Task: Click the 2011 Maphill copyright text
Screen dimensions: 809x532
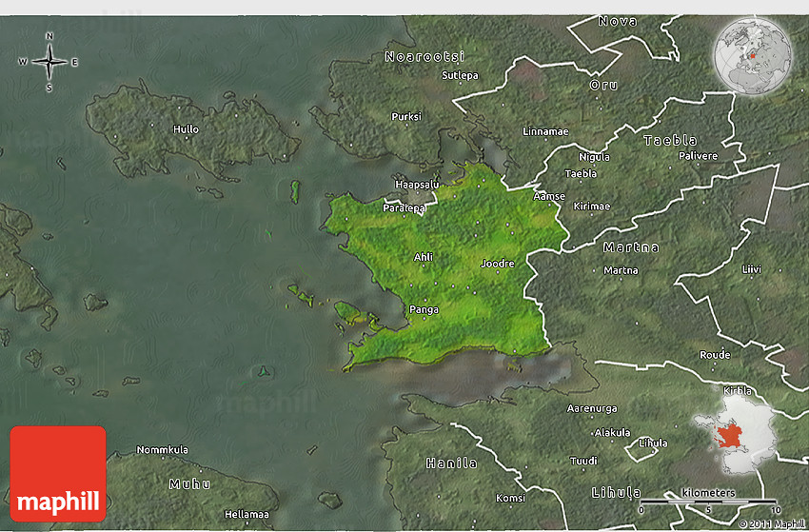Action: click(x=771, y=522)
